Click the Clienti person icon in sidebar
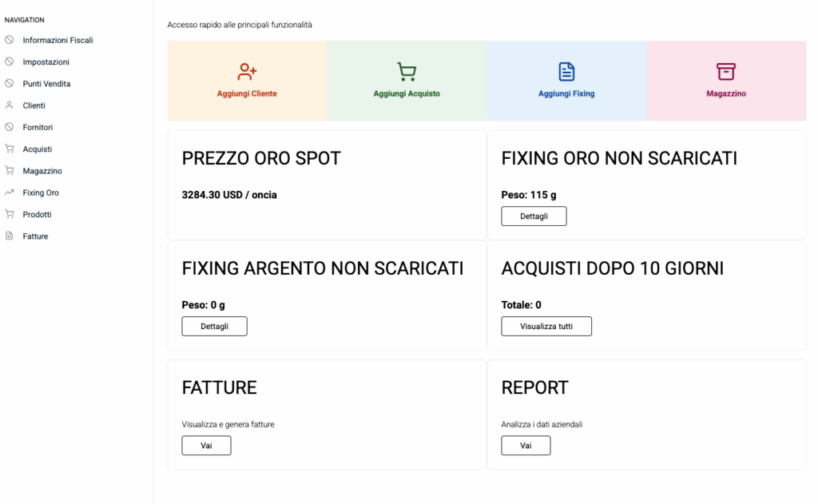 (10, 105)
